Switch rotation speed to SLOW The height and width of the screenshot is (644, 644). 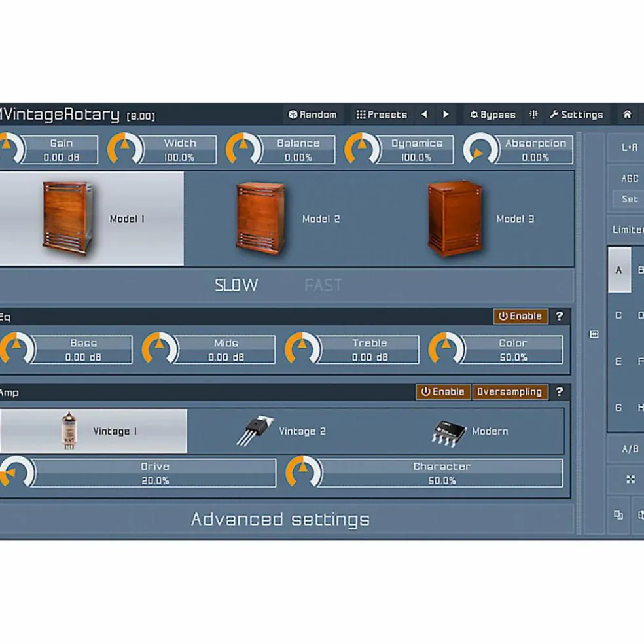[236, 285]
